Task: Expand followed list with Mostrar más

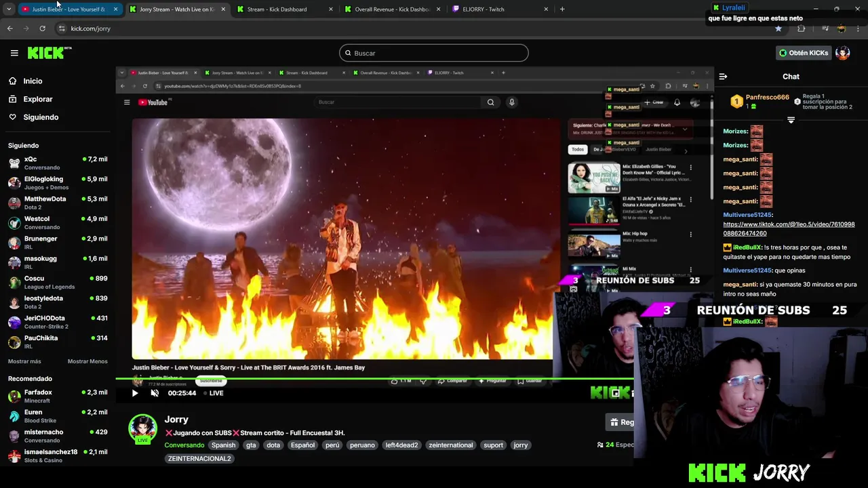Action: (24, 361)
